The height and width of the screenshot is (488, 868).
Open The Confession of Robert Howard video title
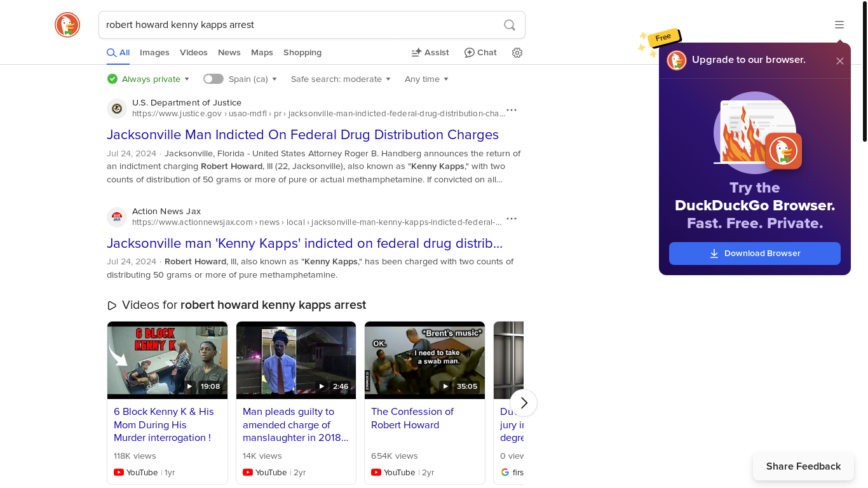coord(412,418)
